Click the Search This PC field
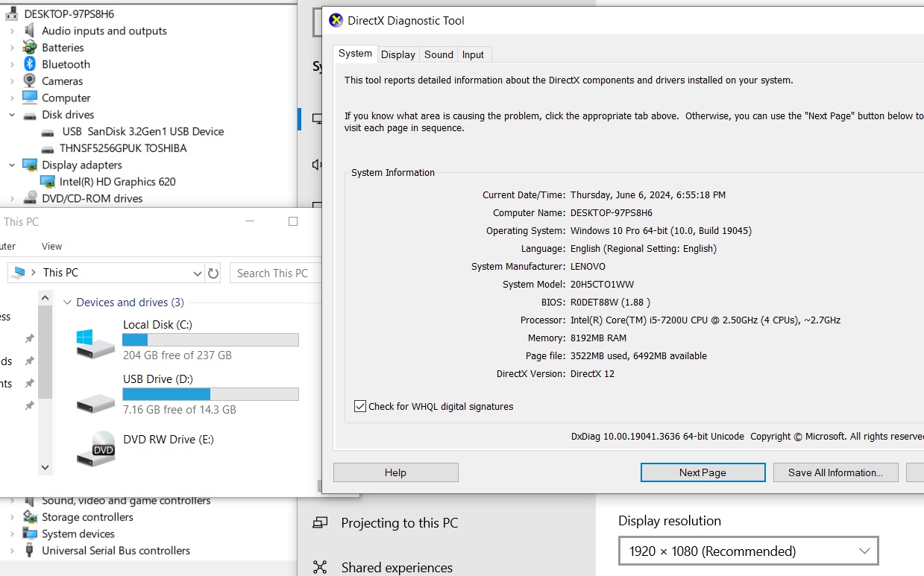The image size is (924, 576). click(274, 273)
